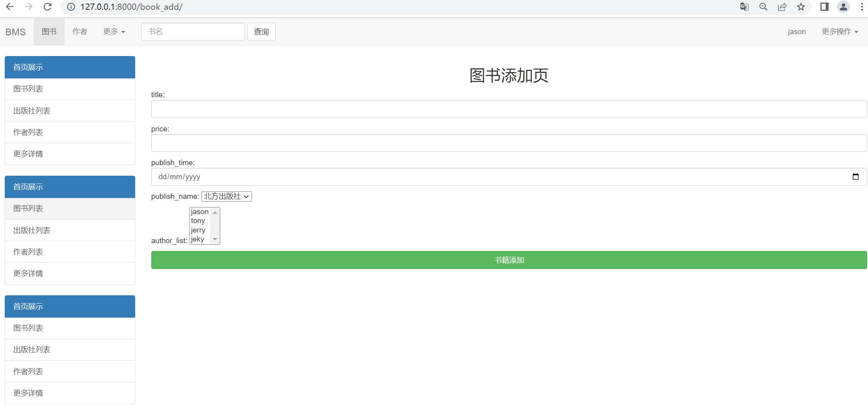Image resolution: width=868 pixels, height=409 pixels.
Task: Click the 图书添加页 page heading
Action: (x=509, y=75)
